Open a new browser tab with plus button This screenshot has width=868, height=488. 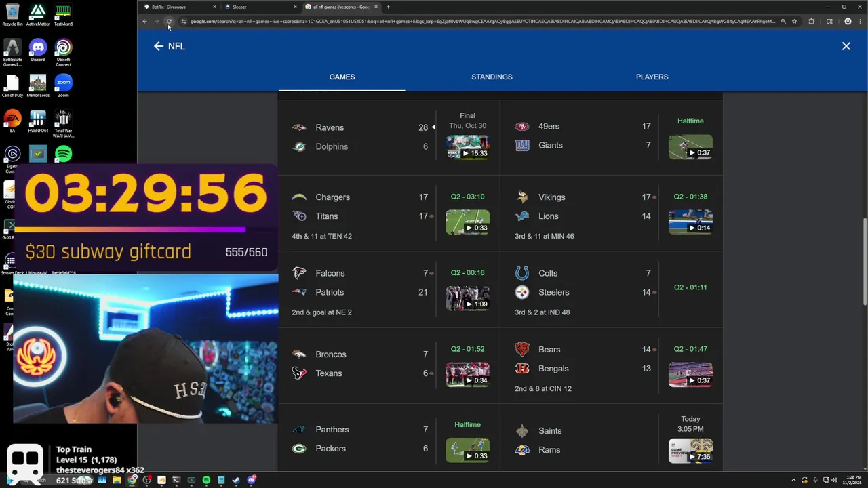pos(388,7)
